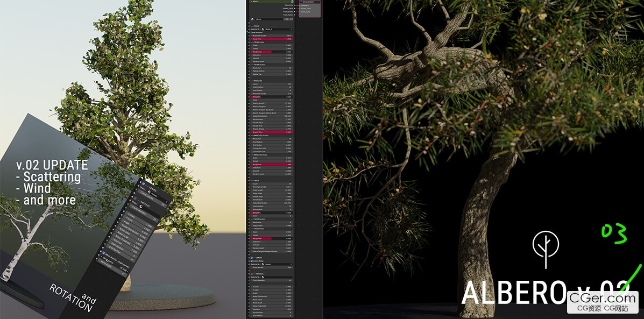Image resolution: width=644 pixels, height=319 pixels.
Task: Click the trunk_factor output label
Action: (288, 15)
